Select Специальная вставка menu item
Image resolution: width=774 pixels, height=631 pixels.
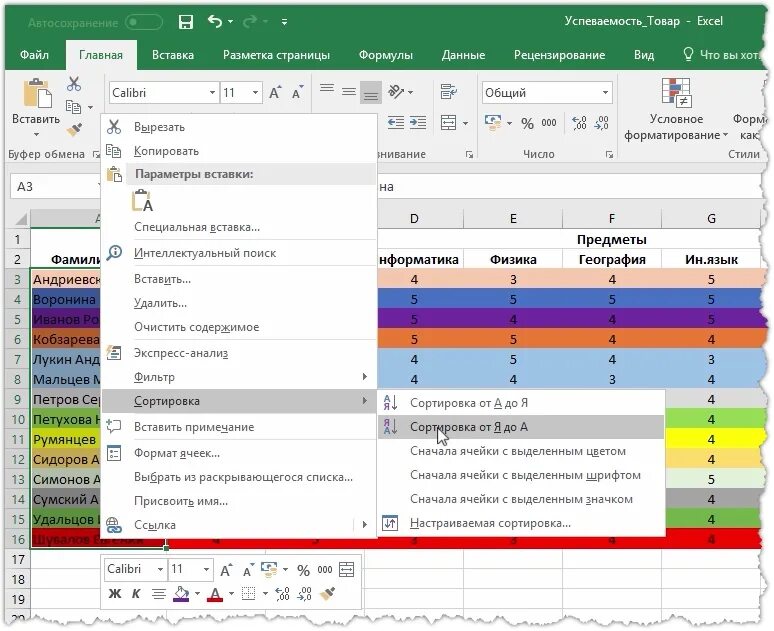coord(239,227)
